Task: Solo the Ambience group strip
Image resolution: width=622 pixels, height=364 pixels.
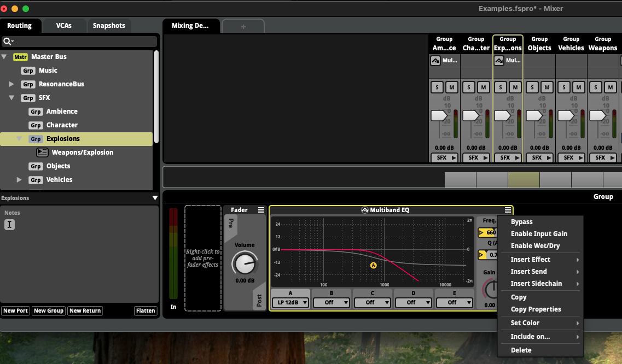Action: (x=437, y=87)
